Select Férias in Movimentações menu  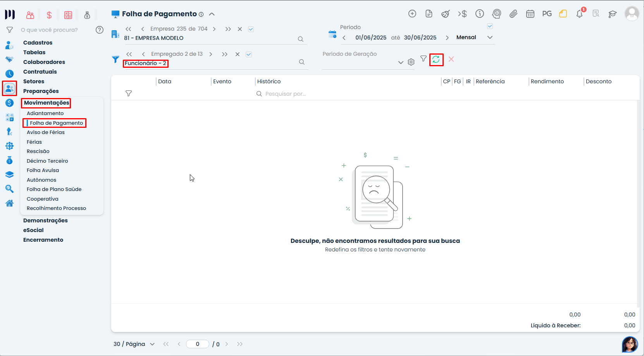click(34, 142)
